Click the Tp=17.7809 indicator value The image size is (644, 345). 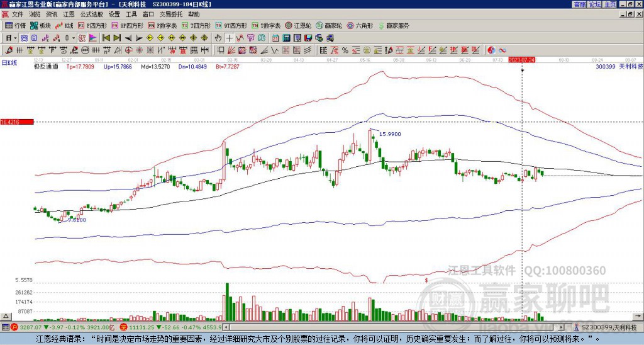click(x=80, y=66)
